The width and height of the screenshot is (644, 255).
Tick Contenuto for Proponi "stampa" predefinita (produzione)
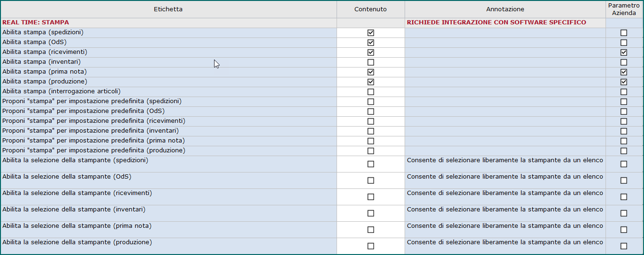[371, 151]
